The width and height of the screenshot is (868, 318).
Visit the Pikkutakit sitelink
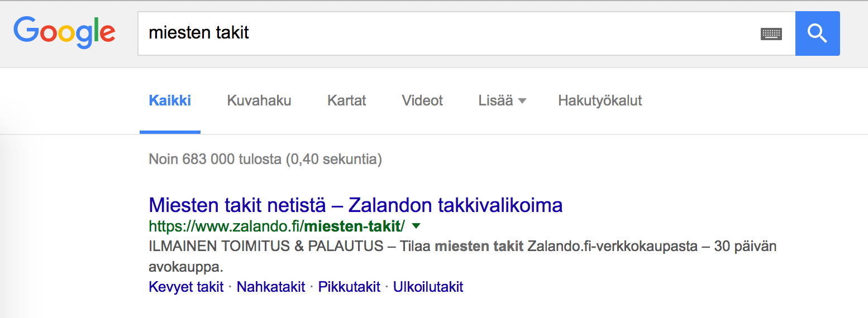coord(349,287)
